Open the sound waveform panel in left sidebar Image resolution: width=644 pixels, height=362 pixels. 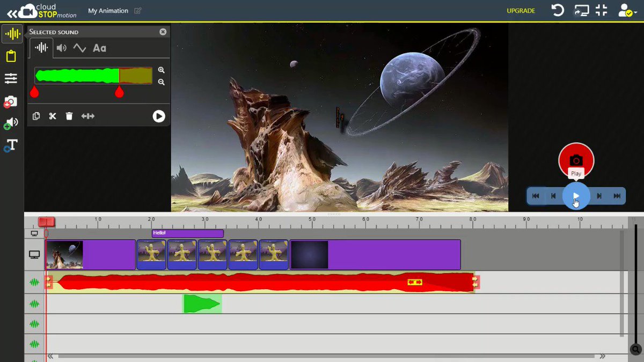click(x=12, y=34)
